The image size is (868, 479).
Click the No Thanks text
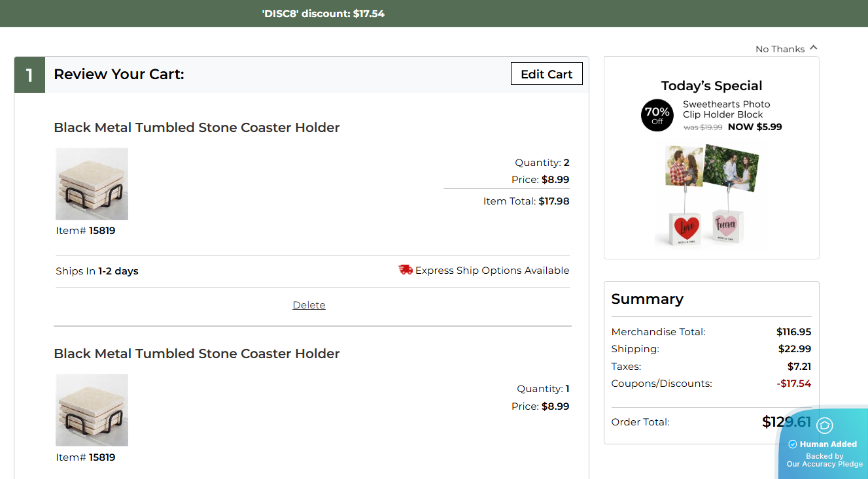coord(780,49)
